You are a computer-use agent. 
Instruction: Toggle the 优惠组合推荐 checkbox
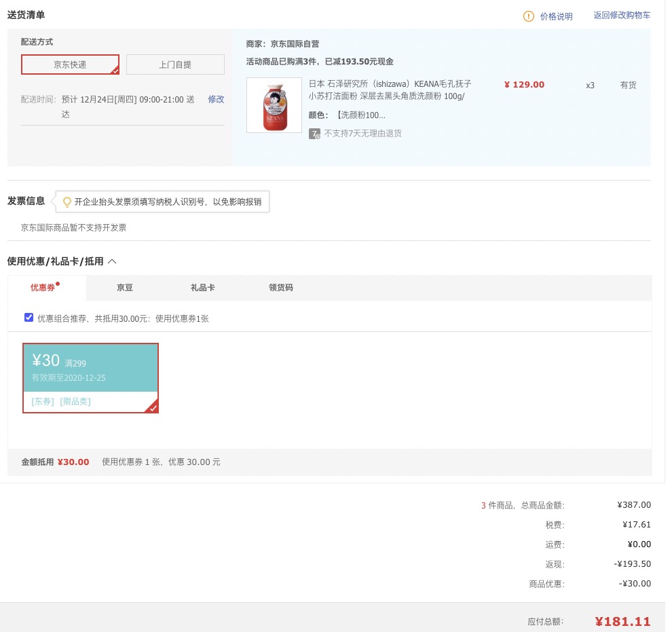click(x=29, y=318)
